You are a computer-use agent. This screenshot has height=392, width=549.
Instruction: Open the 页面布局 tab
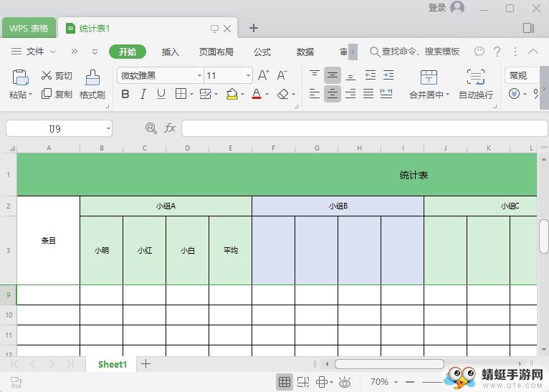(x=216, y=52)
